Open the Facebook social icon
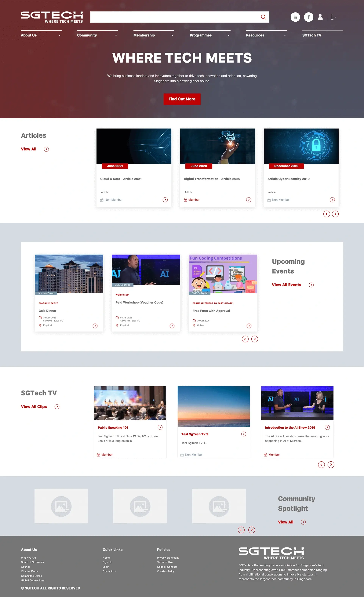364x599 pixels. point(308,17)
